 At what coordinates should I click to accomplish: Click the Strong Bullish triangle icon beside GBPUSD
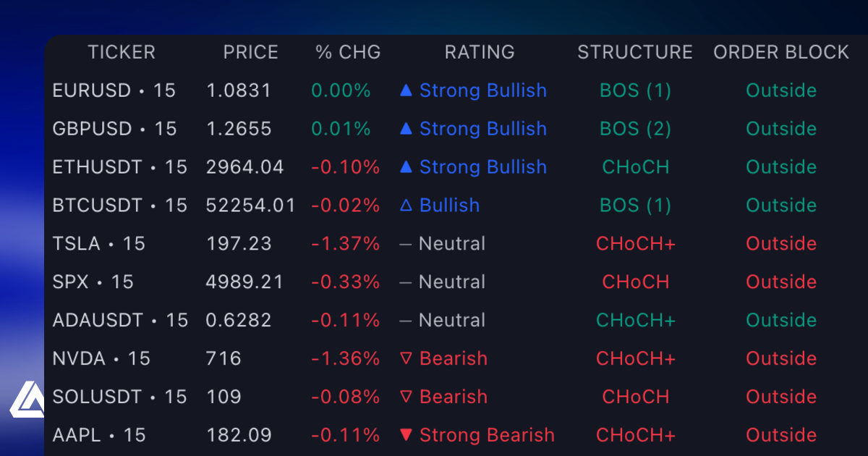click(406, 129)
